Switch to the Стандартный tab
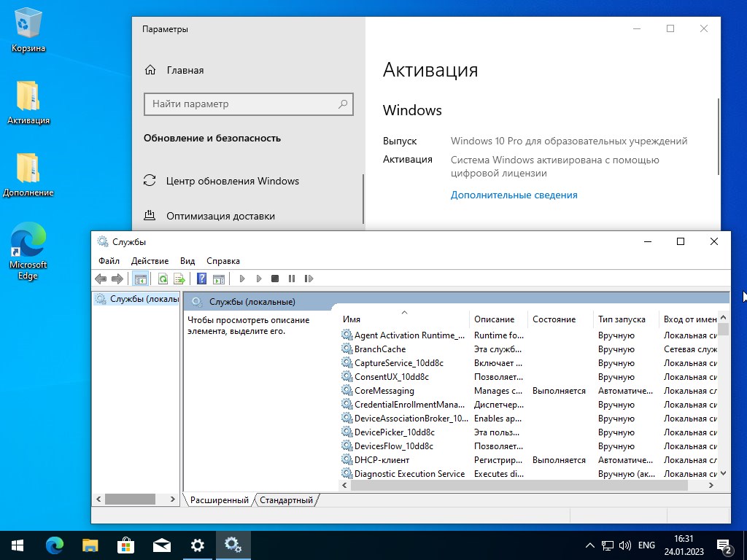747x560 pixels. point(286,500)
